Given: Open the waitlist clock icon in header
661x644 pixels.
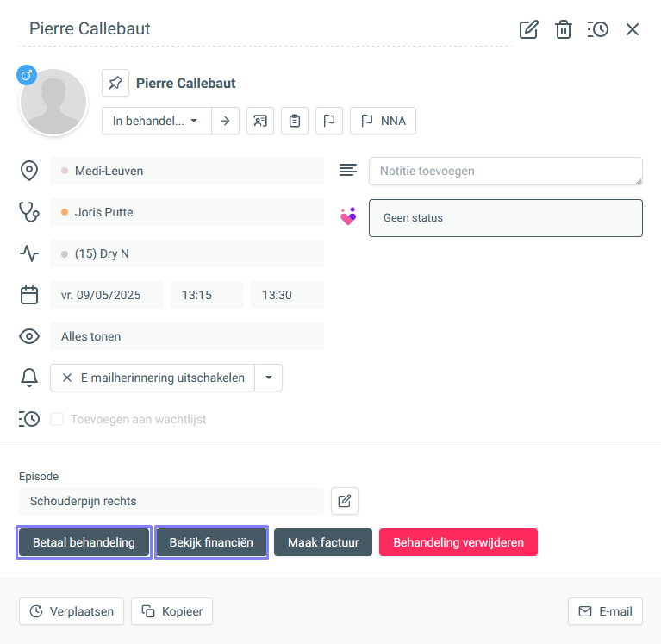Looking at the screenshot, I should click(598, 29).
